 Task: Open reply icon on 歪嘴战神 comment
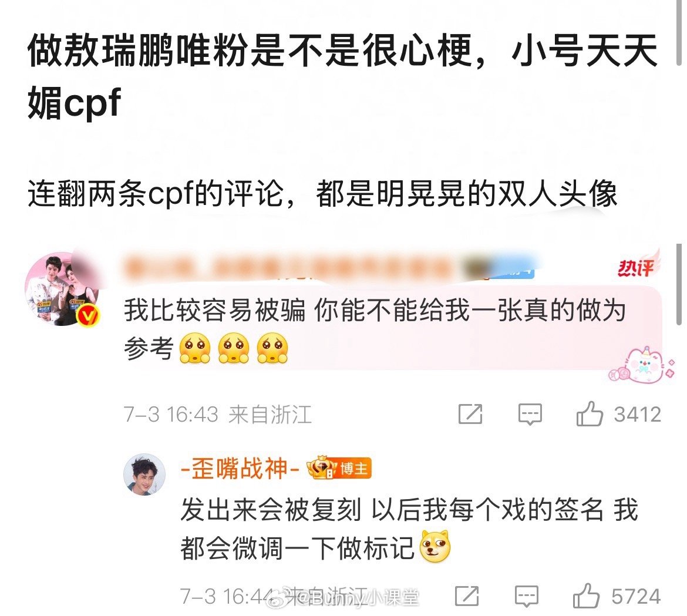tap(526, 596)
